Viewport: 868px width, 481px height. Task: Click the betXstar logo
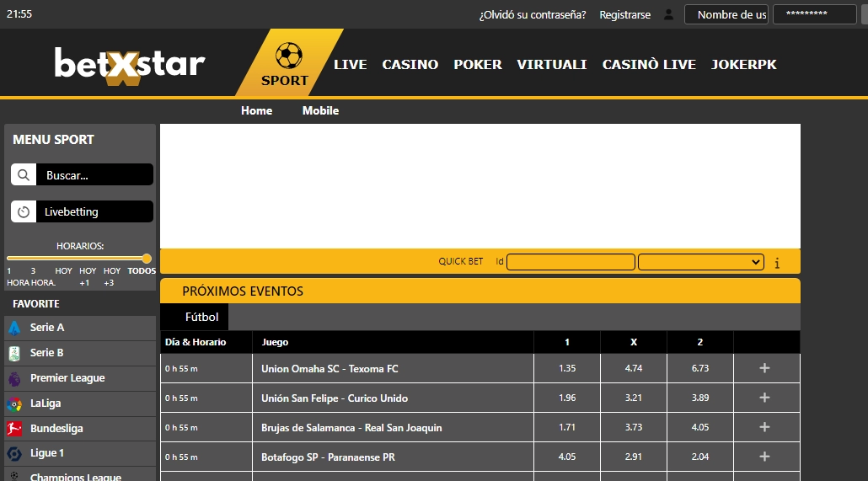tap(130, 66)
